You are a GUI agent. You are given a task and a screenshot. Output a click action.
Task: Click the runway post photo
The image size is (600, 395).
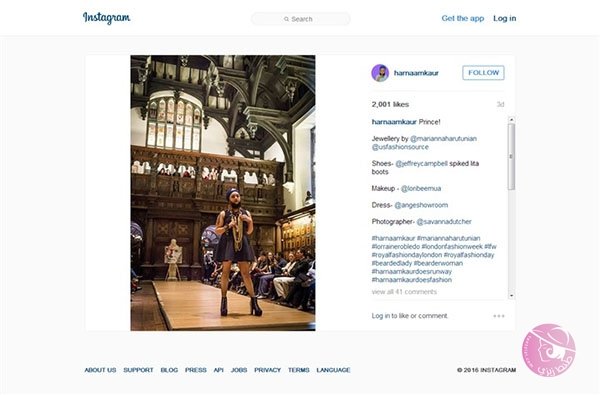click(223, 193)
